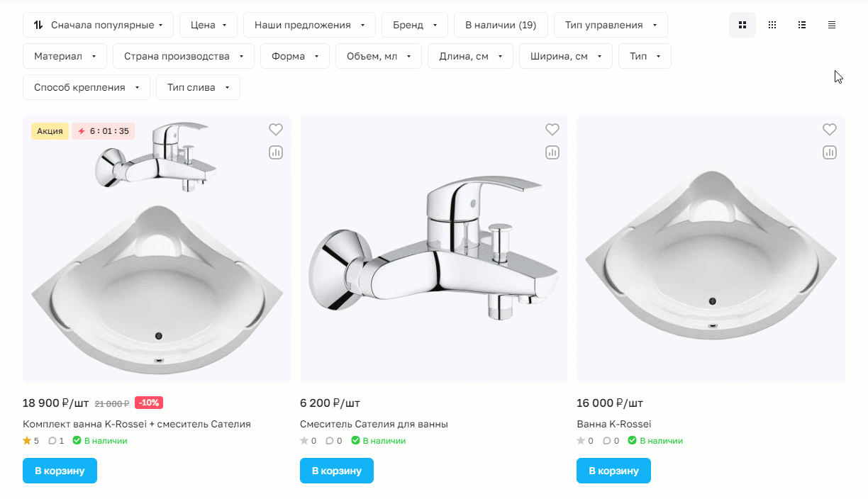Open the Комплект ванна K-Rossei + смеситель Сателия link
The width and height of the screenshot is (868, 499).
pyautogui.click(x=137, y=424)
